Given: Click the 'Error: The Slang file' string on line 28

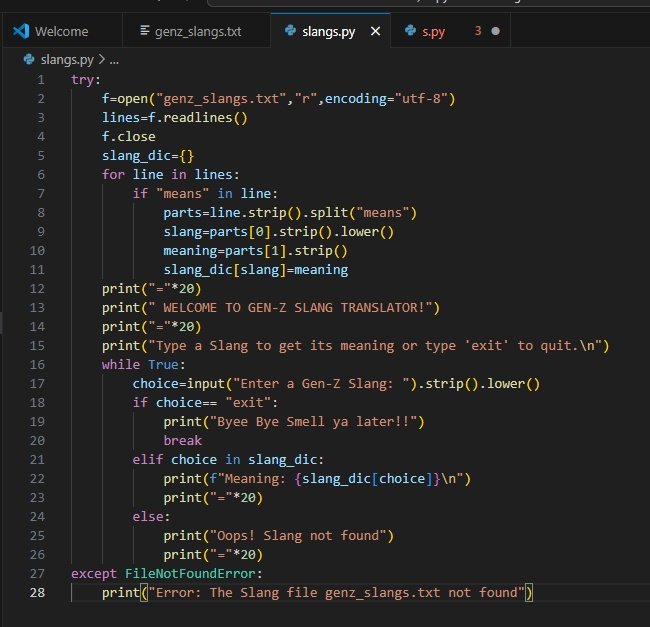Looking at the screenshot, I should [336, 593].
